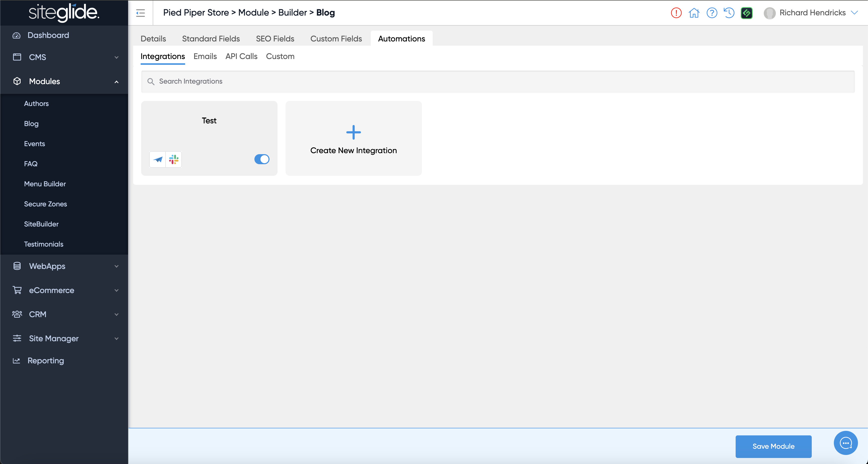Collapse sidebar with the menu toggle icon

140,13
